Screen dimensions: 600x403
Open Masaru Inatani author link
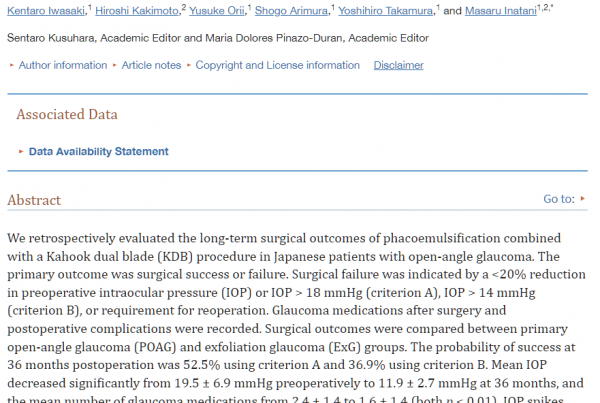(501, 11)
